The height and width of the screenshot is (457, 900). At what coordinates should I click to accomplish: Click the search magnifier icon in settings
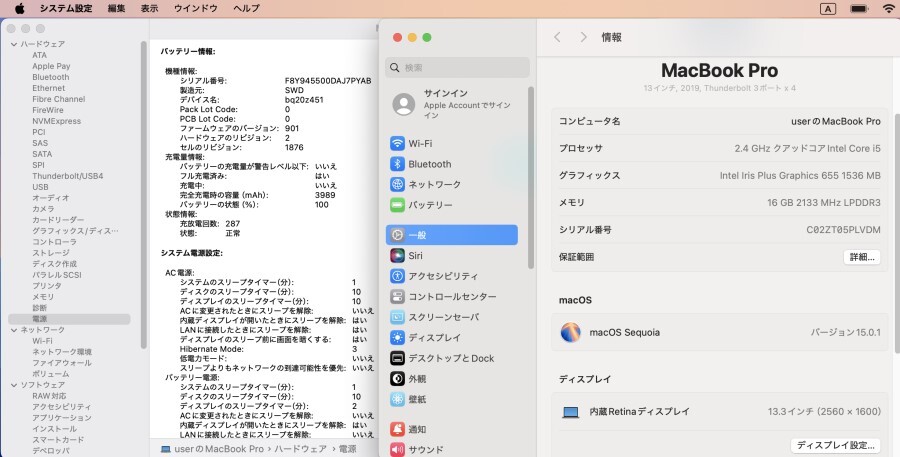pos(395,68)
